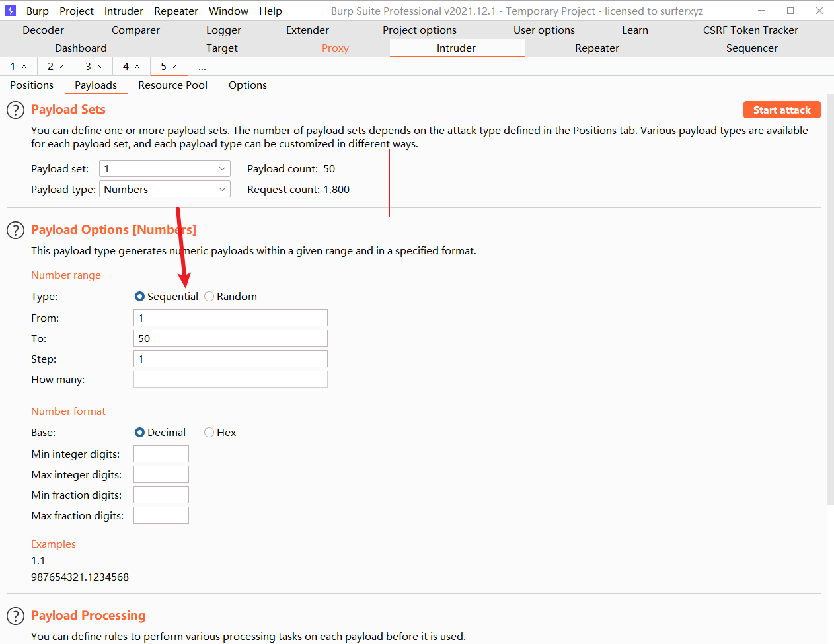Screen dimensions: 834x644
Task: Click the vertical scrollbar on the right
Action: (830, 301)
